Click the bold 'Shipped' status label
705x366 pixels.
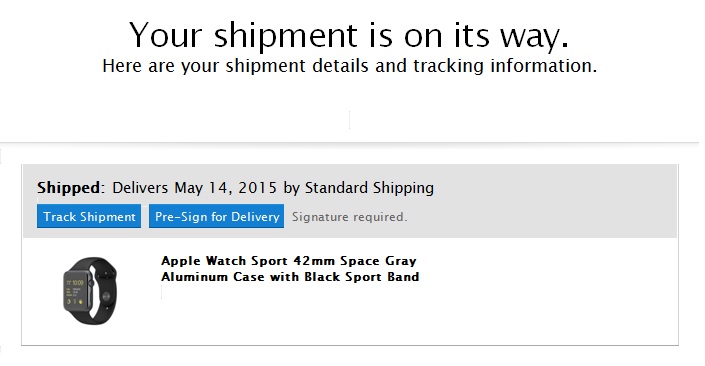69,187
